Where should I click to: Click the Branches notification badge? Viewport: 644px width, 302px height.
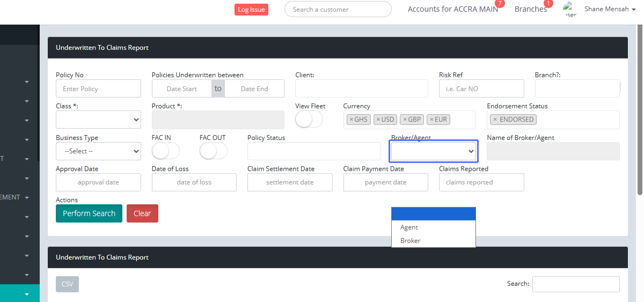click(548, 4)
